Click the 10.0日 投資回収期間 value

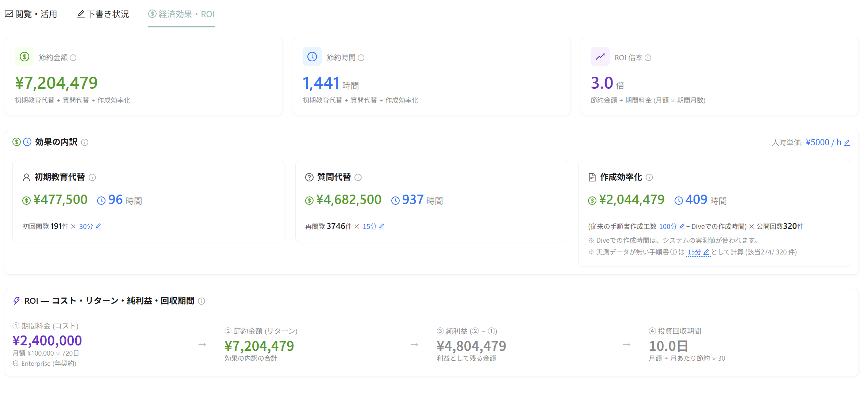[x=669, y=346]
